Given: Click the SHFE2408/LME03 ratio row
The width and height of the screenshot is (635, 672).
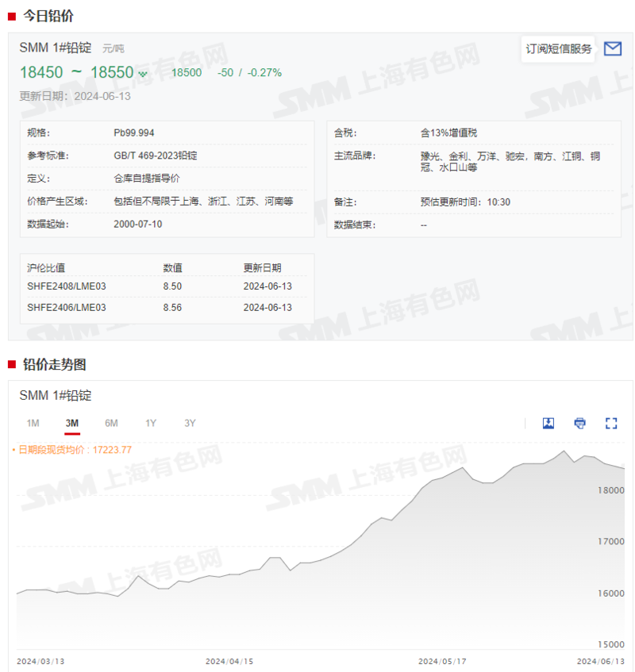Looking at the screenshot, I should pos(167,286).
